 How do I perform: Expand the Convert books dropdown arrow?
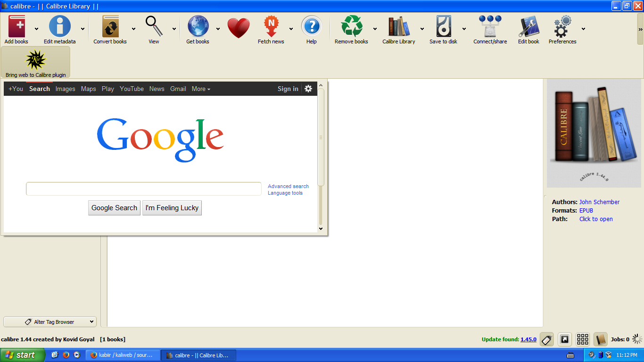coord(133,29)
